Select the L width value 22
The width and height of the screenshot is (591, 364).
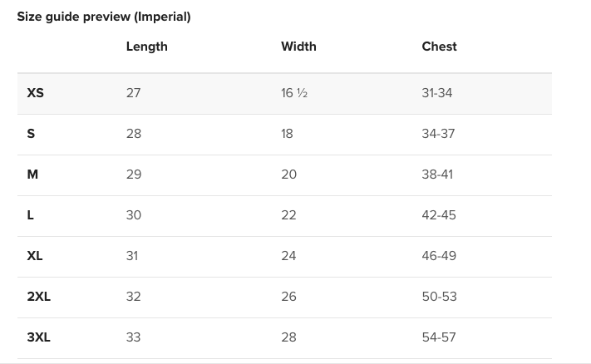288,215
